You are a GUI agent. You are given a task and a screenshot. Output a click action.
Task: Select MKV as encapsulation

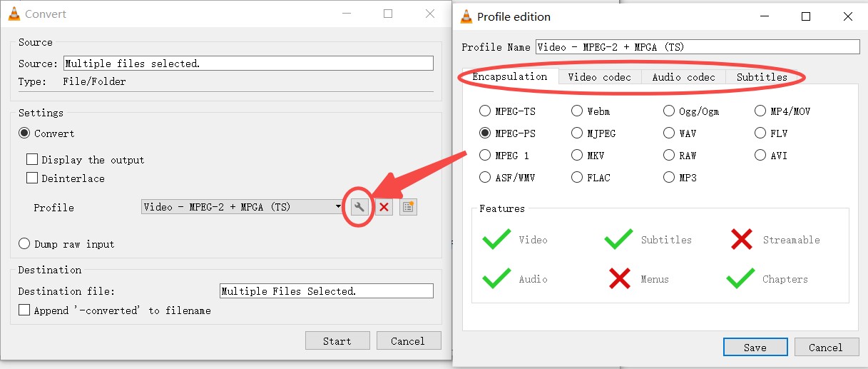coord(577,156)
